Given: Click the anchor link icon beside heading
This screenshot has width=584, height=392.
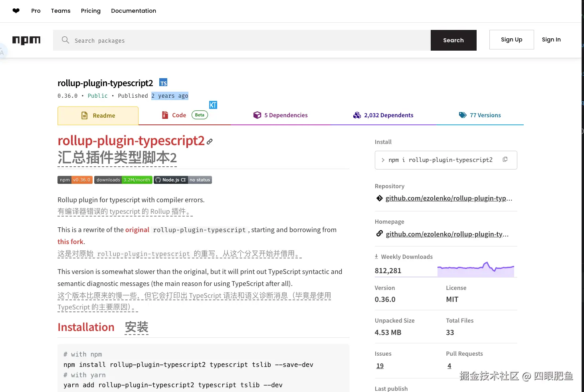Looking at the screenshot, I should click(210, 142).
